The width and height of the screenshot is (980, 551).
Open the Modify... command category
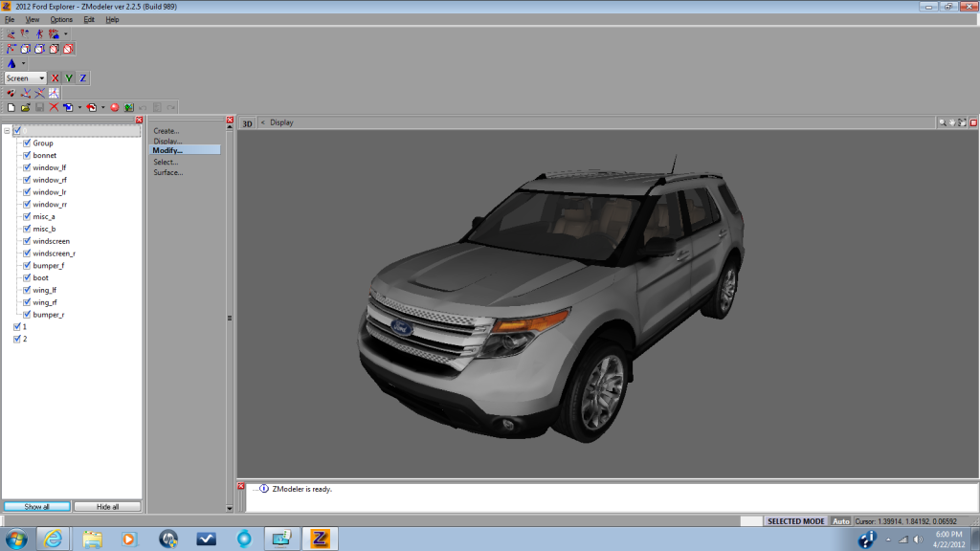click(x=185, y=150)
